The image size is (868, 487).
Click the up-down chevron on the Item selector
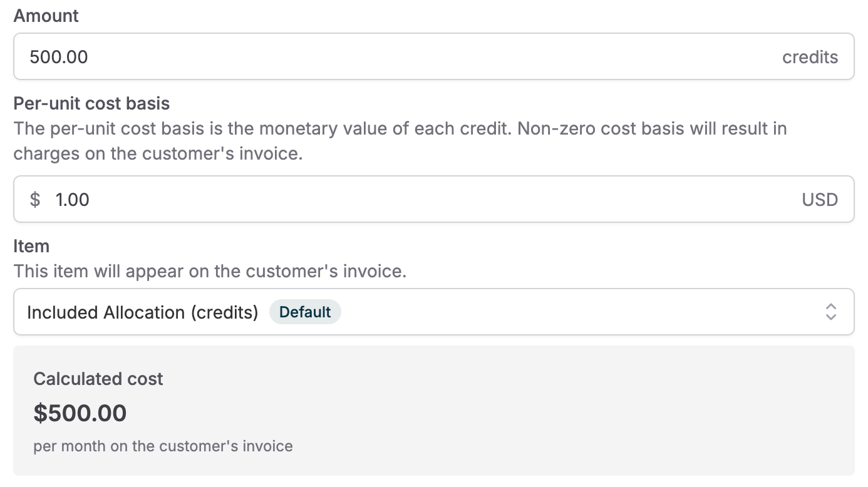point(831,312)
